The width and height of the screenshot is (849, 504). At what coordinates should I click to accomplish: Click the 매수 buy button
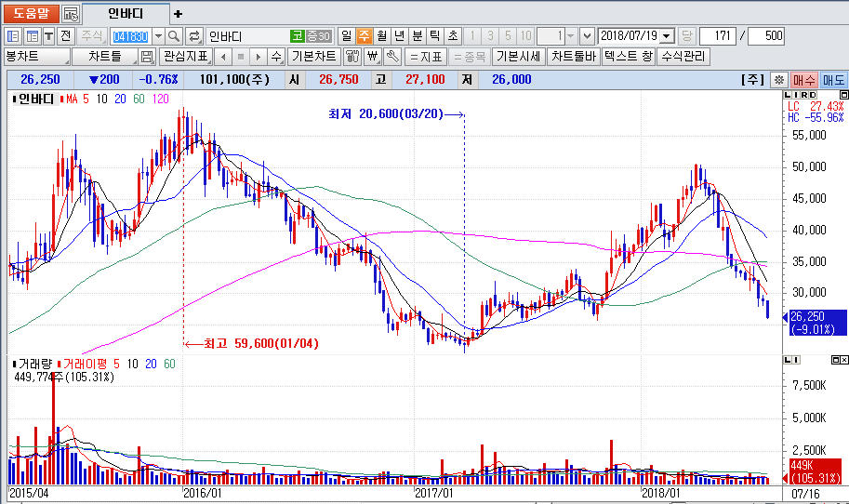coord(803,80)
